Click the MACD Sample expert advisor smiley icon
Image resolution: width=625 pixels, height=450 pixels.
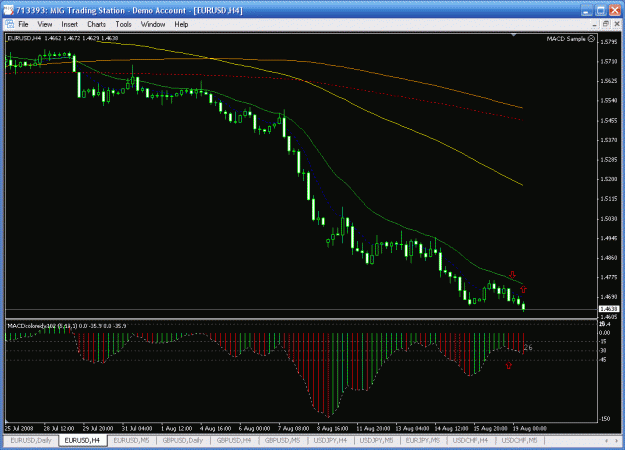[x=592, y=39]
